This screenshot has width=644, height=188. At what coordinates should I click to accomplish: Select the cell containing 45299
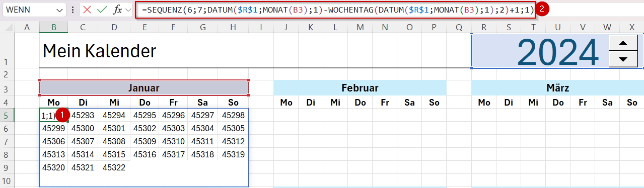tap(53, 128)
